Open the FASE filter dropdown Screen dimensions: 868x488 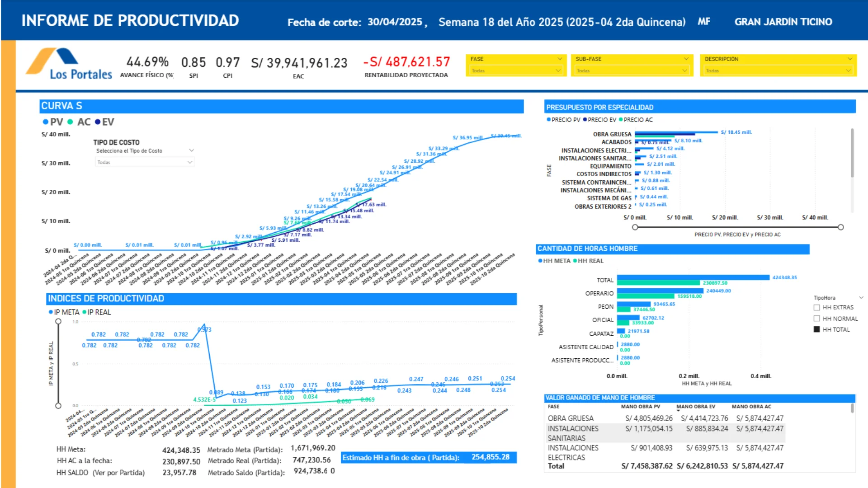pyautogui.click(x=516, y=70)
